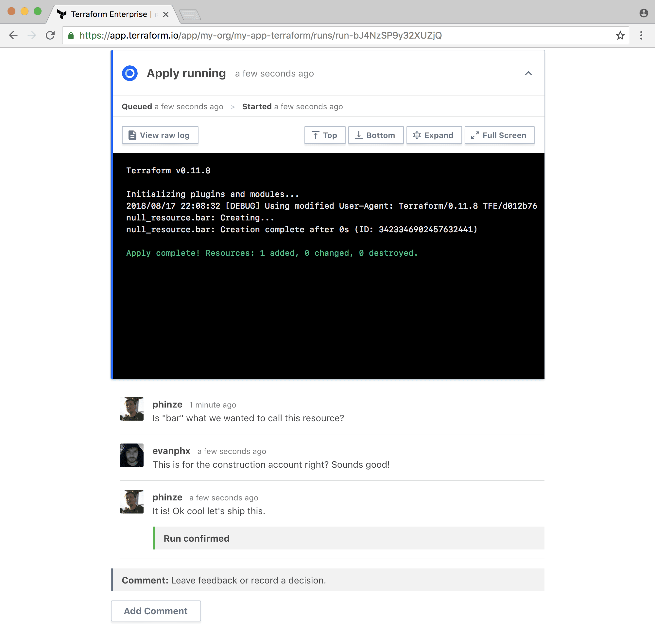Click the phinze user avatar thumbnail

pos(131,409)
